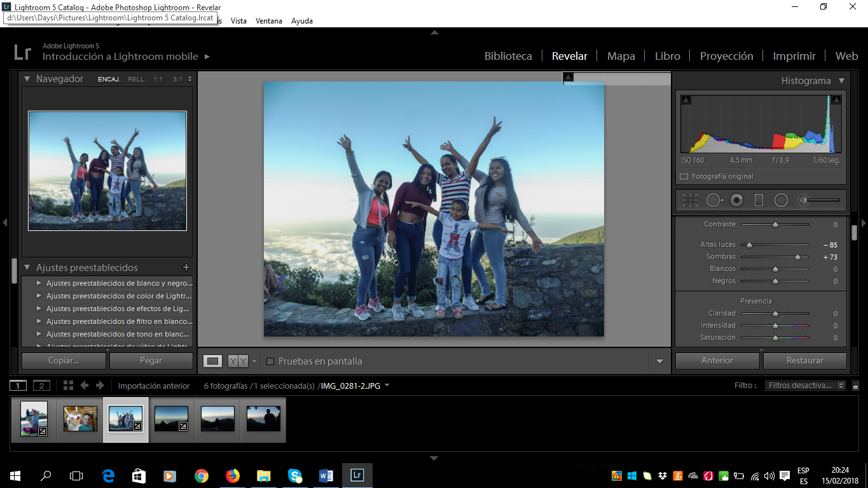Expand Ajustes preestablecidos de efectos folder
This screenshot has height=488, width=868.
pyautogui.click(x=39, y=309)
